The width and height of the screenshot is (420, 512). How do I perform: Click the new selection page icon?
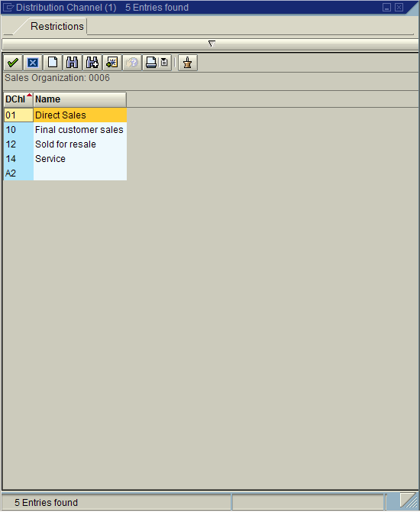pos(53,63)
